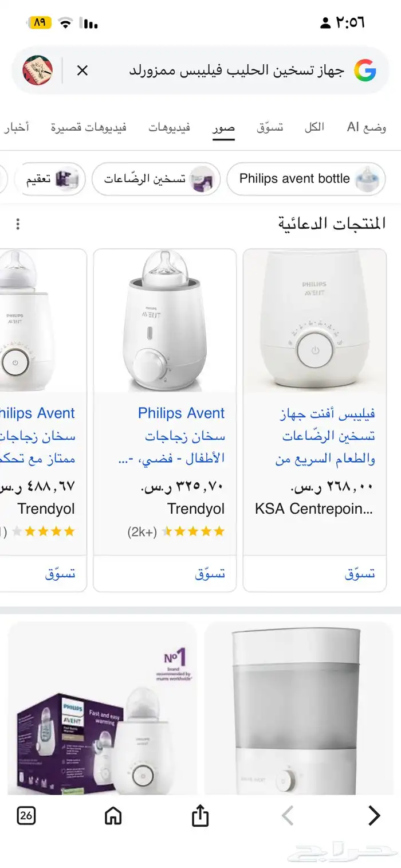The width and height of the screenshot is (401, 868).
Task: Tap the left chevron navigation arrow
Action: (288, 815)
